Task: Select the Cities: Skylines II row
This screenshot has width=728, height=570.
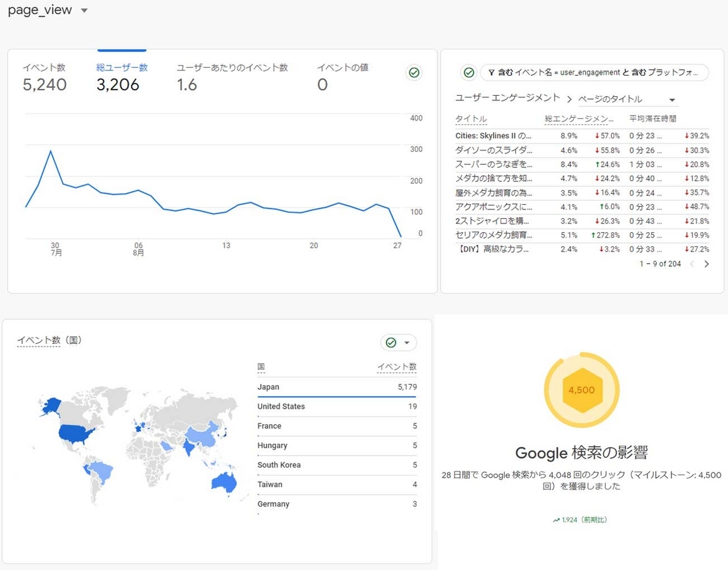Action: coord(582,136)
